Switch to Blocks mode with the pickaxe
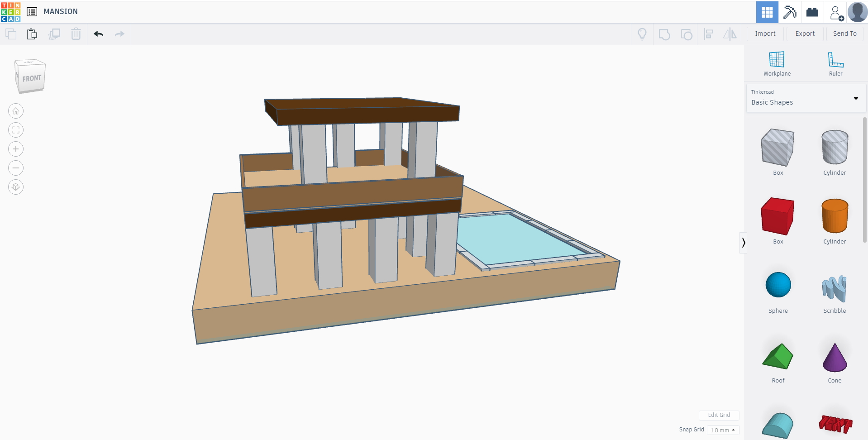 [x=789, y=12]
